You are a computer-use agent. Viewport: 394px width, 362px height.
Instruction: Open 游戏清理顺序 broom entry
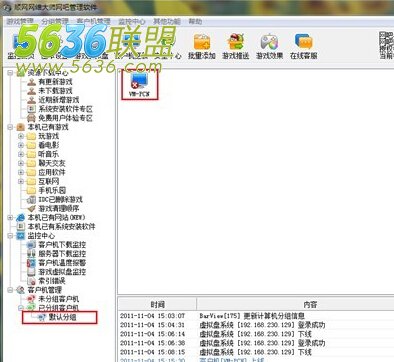click(x=58, y=208)
